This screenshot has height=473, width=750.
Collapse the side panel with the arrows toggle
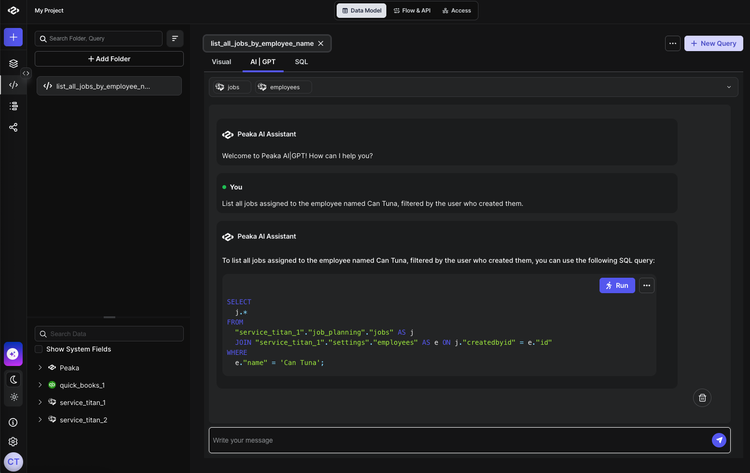click(26, 73)
